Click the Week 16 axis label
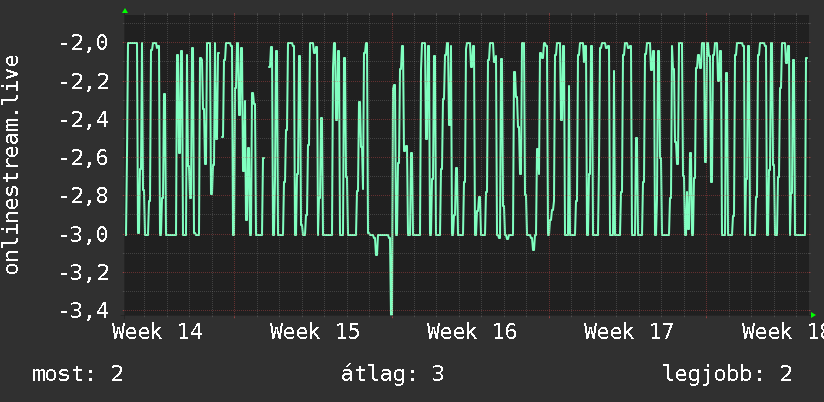824x402 pixels. 472,332
